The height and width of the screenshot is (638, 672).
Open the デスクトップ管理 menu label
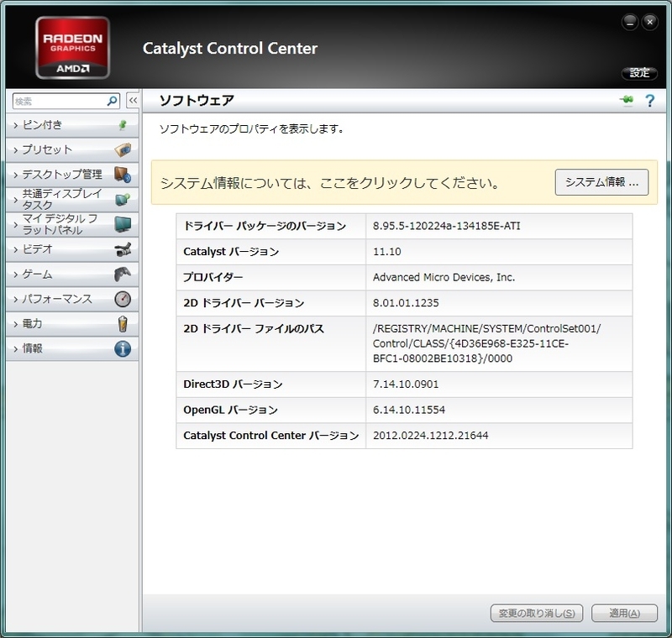pos(62,175)
